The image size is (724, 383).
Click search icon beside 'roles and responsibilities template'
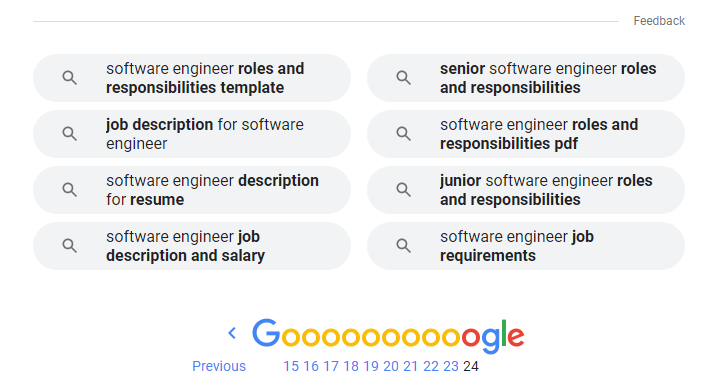(70, 78)
